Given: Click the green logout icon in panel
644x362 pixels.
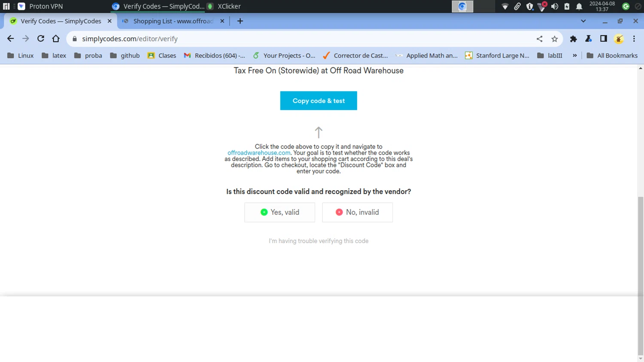Looking at the screenshot, I should click(626, 6).
